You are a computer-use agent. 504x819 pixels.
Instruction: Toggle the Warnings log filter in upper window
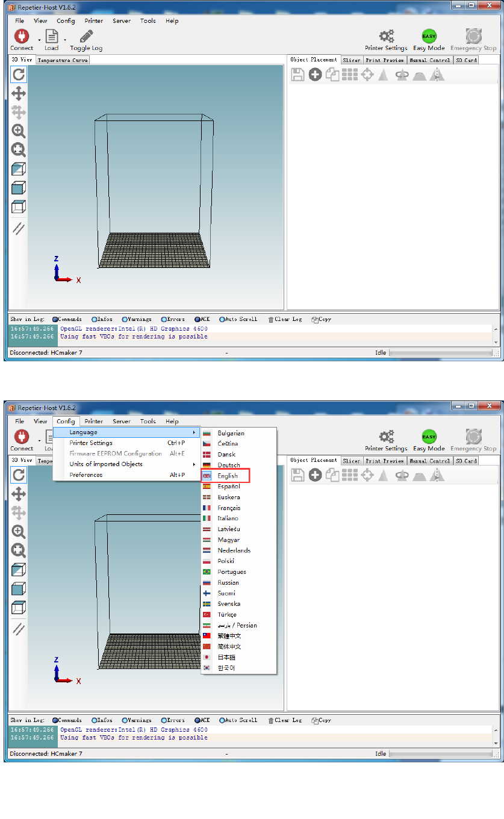pos(125,319)
